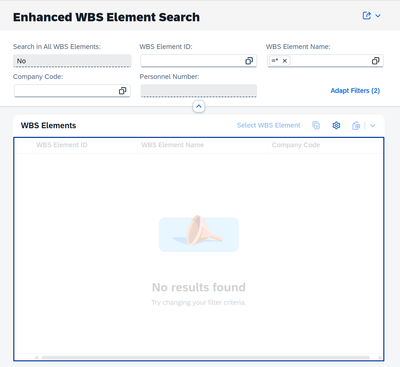Click Company Code column header
The height and width of the screenshot is (367, 400).
325,145
